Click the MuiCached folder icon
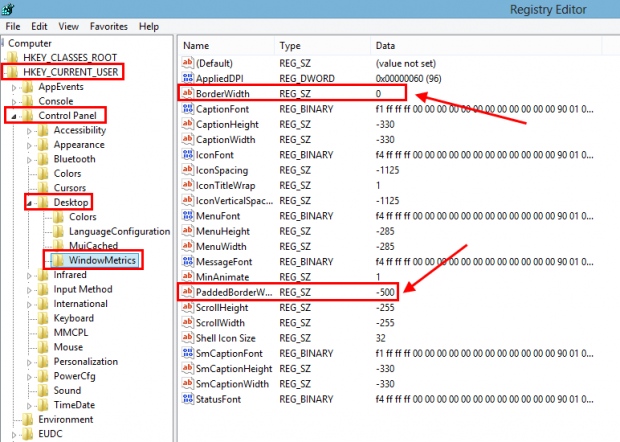The image size is (620, 442). point(59,246)
